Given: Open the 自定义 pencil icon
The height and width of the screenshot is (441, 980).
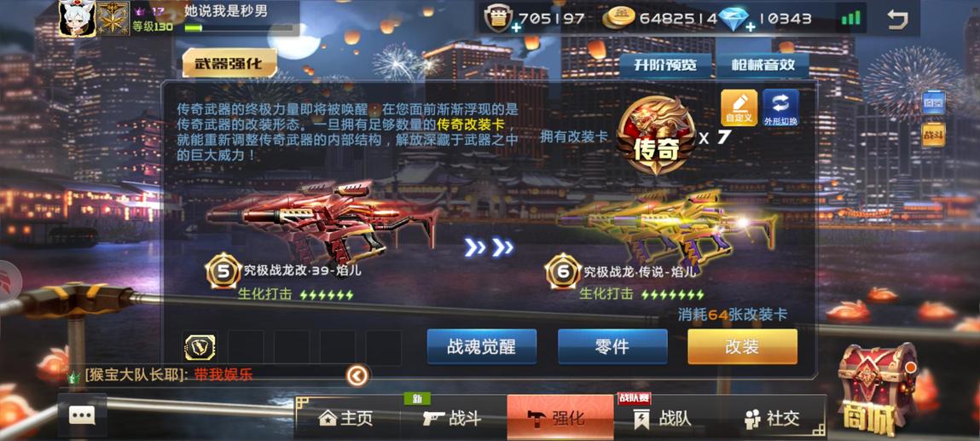Looking at the screenshot, I should pyautogui.click(x=739, y=108).
